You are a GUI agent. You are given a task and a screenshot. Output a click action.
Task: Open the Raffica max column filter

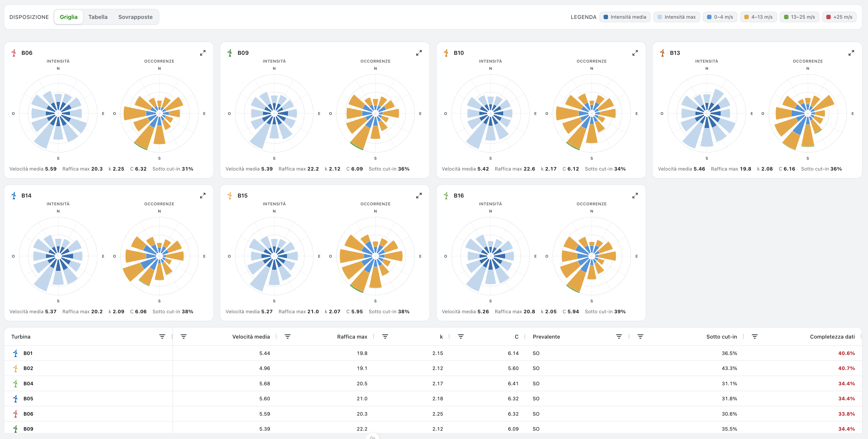pos(287,337)
